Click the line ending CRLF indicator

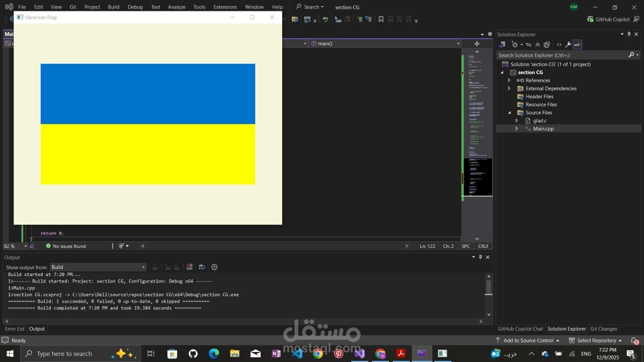point(483,246)
